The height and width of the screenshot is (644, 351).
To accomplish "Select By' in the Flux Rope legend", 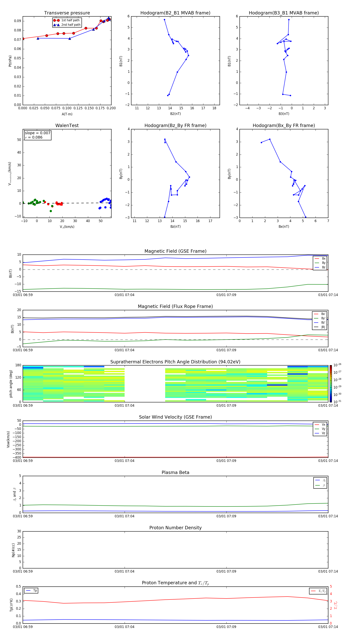I will coord(320,318).
